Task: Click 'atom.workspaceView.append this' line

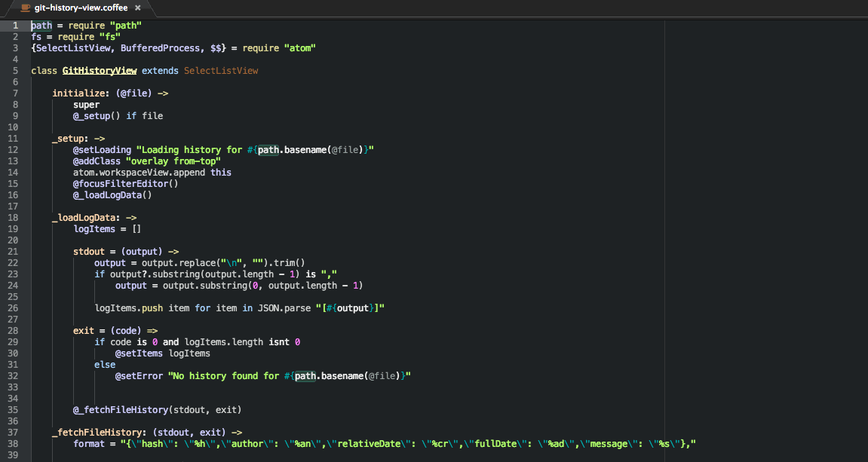Action: click(152, 173)
